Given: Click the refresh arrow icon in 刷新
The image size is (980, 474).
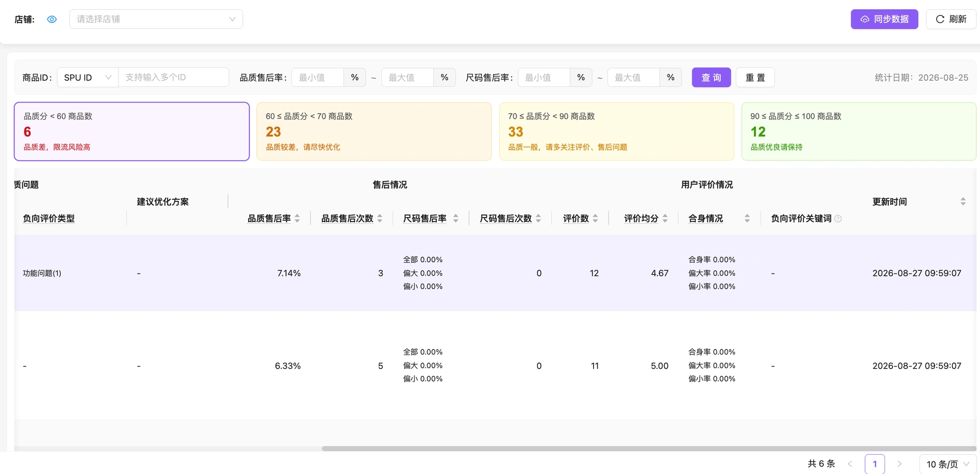Looking at the screenshot, I should [940, 19].
